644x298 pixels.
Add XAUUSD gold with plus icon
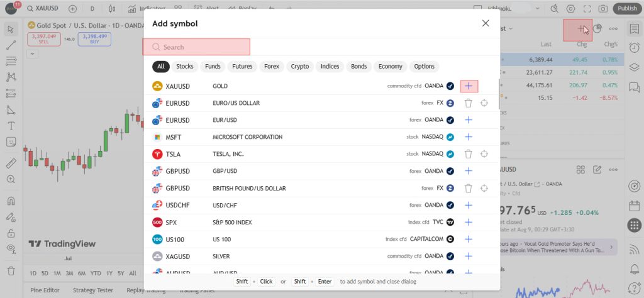pyautogui.click(x=469, y=86)
